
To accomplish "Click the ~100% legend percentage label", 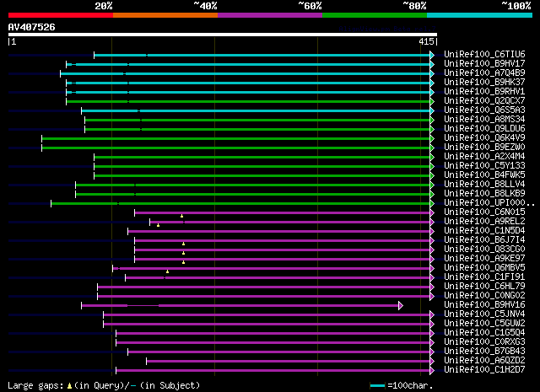I will tap(516, 6).
